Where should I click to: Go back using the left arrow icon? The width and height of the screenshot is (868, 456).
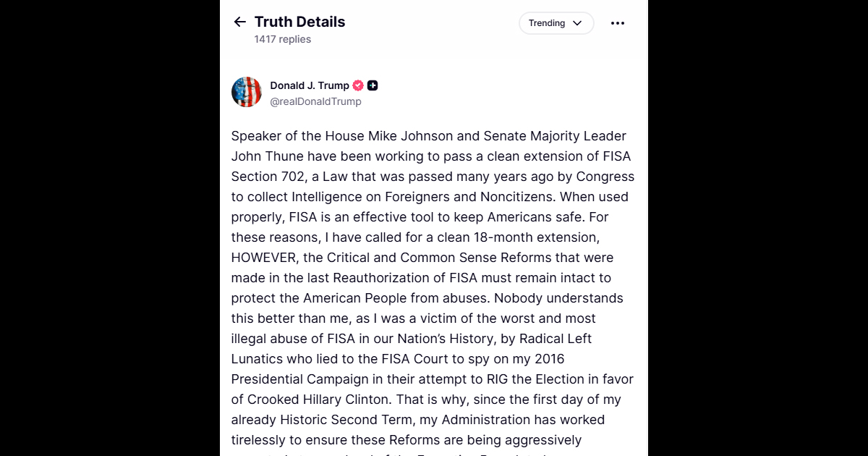point(240,22)
